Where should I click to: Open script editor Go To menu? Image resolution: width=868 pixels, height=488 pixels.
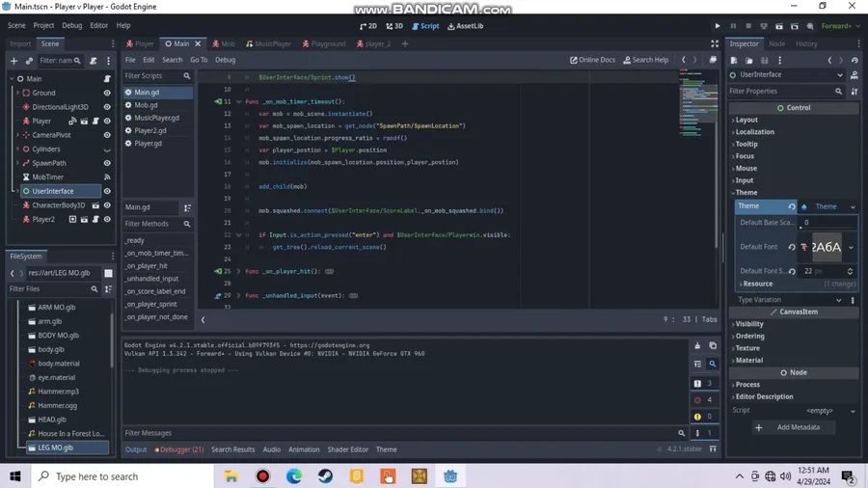click(198, 60)
